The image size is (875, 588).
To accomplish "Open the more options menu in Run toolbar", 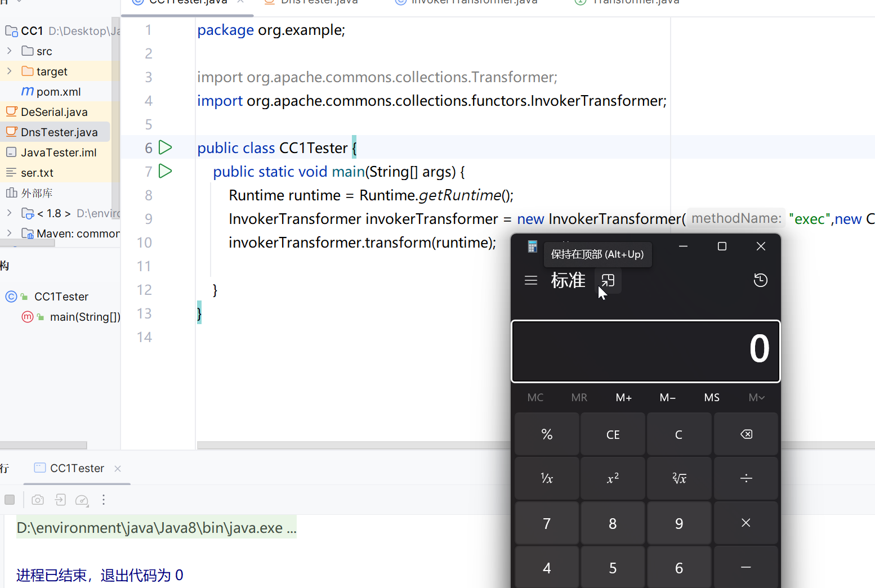I will pyautogui.click(x=104, y=500).
